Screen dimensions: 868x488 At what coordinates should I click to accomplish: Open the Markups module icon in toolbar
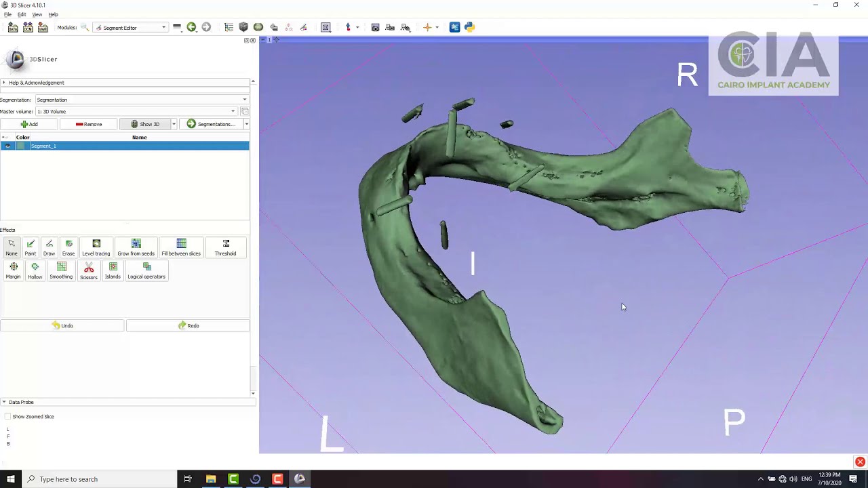click(288, 27)
